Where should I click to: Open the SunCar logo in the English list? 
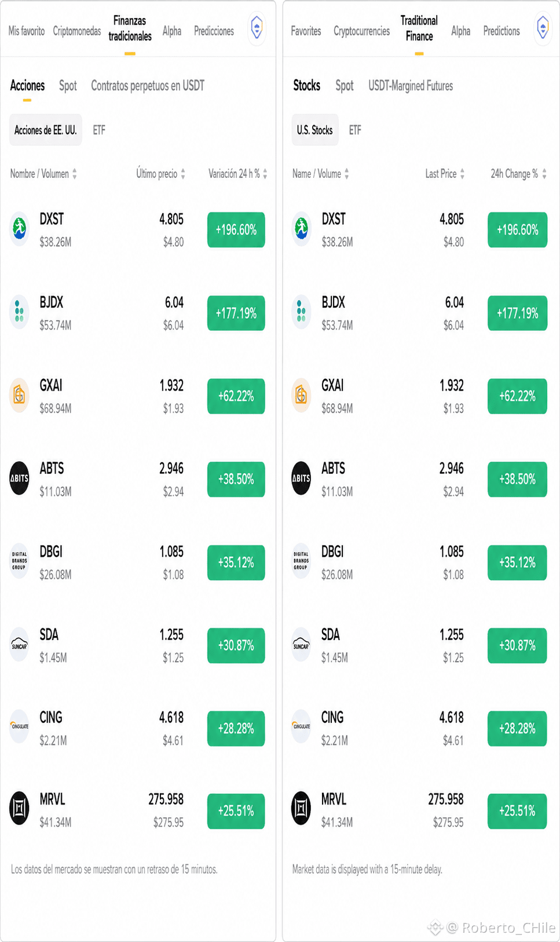pos(301,644)
